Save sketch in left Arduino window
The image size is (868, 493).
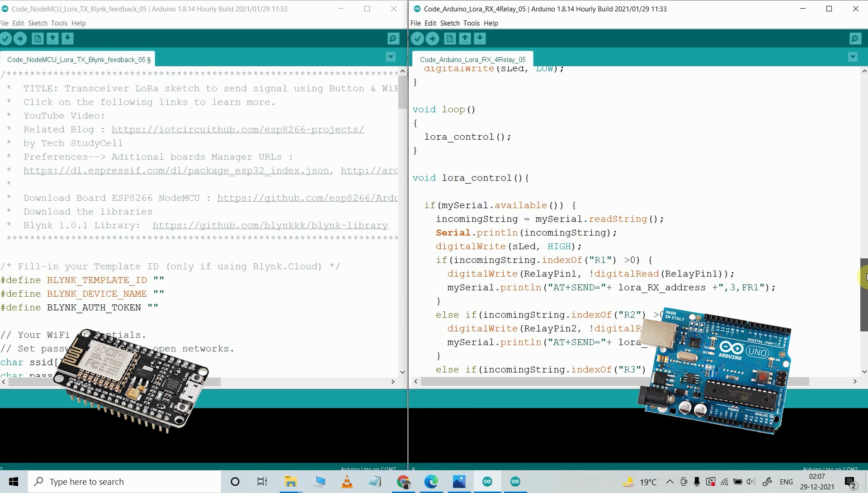tap(67, 38)
